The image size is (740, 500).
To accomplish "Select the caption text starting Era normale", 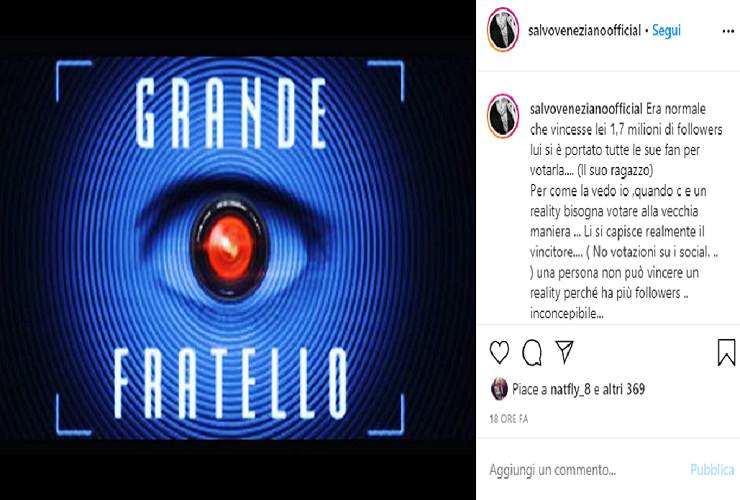I will [626, 211].
